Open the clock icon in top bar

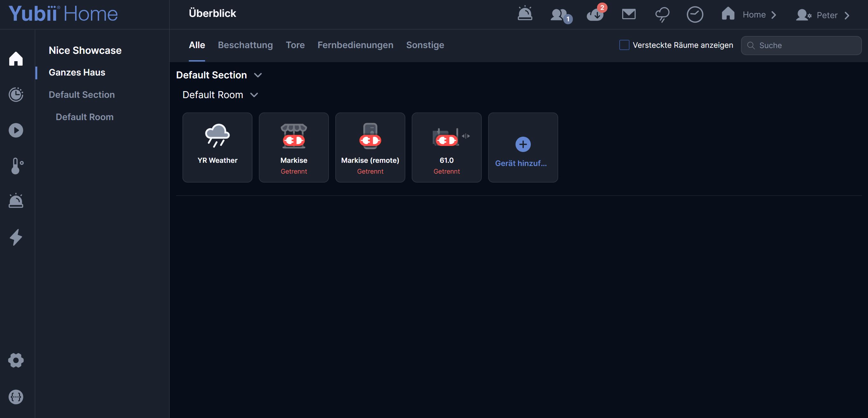coord(694,14)
